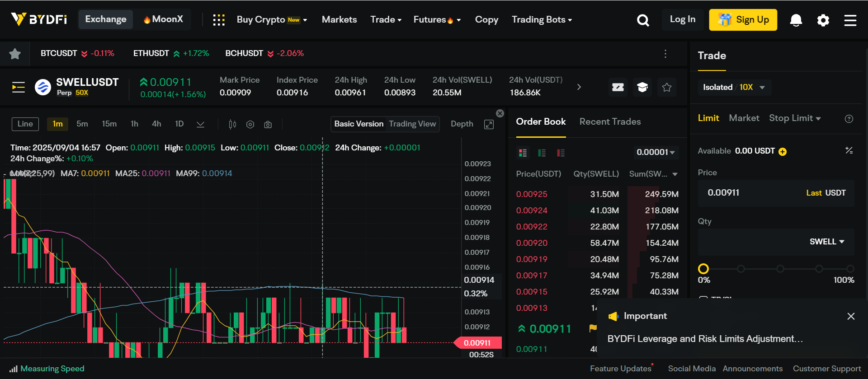This screenshot has height=379, width=868.
Task: Open Sum column unit dropdown
Action: point(653,174)
